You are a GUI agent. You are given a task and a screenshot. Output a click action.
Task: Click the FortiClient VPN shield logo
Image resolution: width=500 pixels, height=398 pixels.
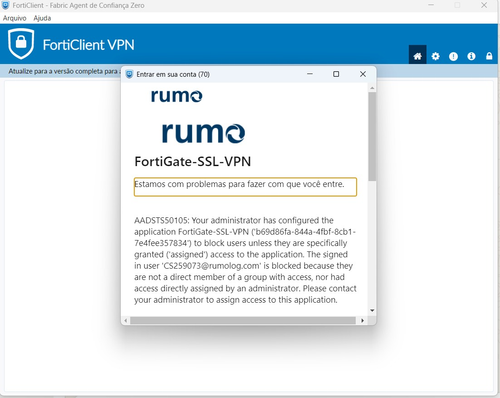(21, 44)
